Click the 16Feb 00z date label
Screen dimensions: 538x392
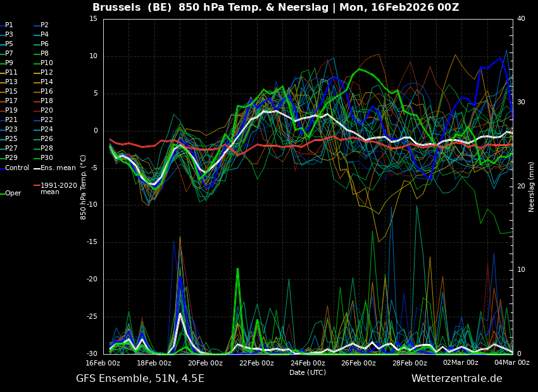103,363
